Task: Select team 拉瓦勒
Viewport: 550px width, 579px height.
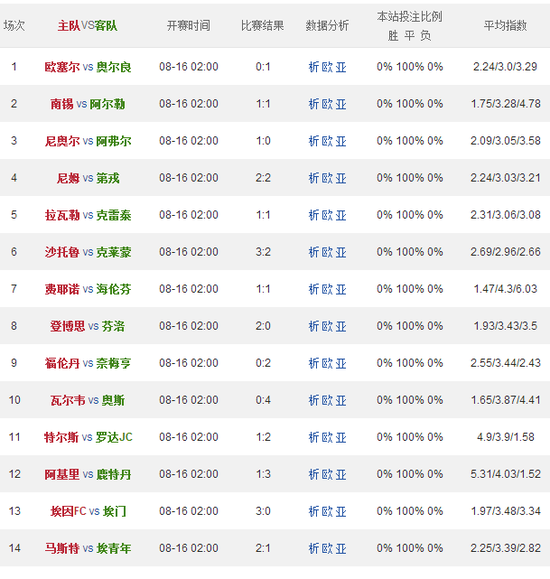Action: (62, 215)
